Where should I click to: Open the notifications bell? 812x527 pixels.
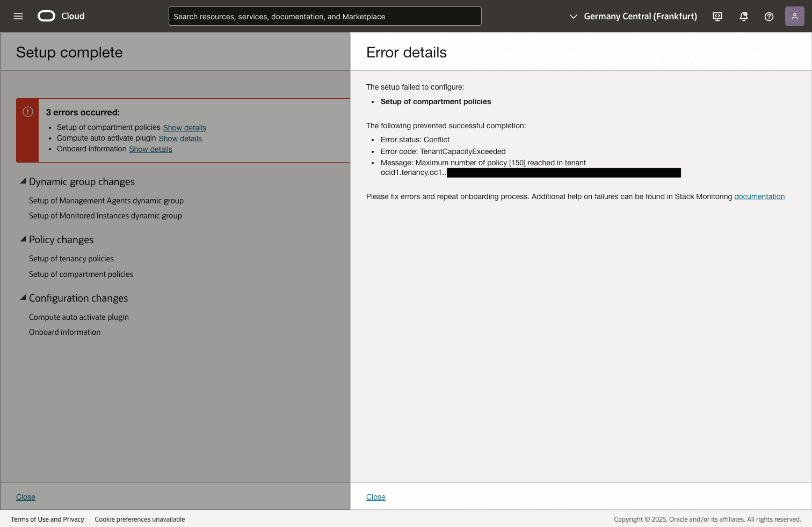click(x=743, y=16)
